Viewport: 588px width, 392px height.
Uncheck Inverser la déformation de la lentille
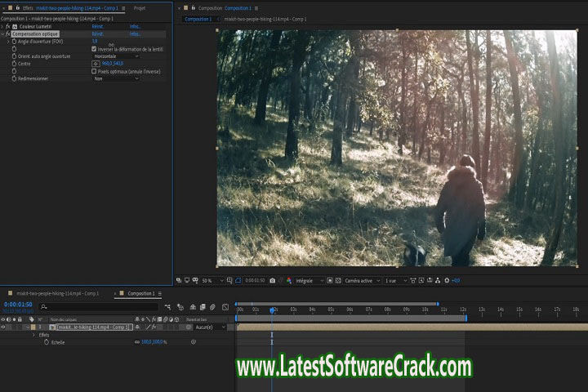[x=94, y=49]
